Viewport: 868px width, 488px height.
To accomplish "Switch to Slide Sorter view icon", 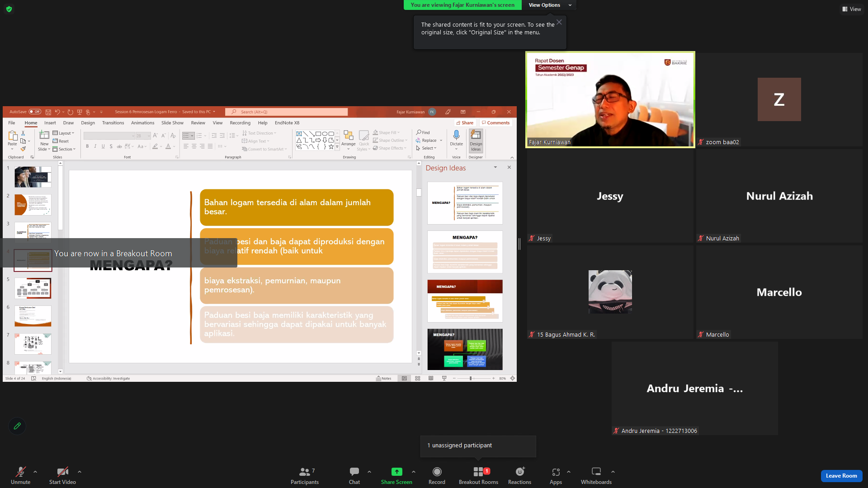I will (418, 379).
